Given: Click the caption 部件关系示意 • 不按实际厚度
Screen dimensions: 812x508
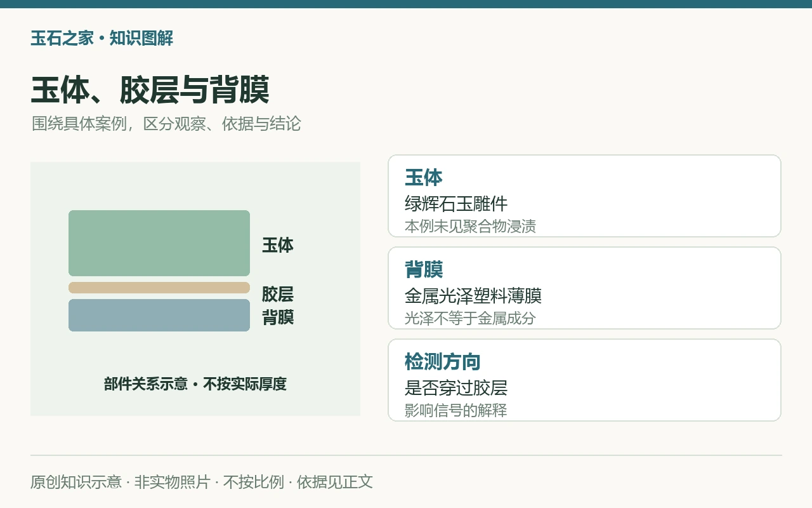Looking at the screenshot, I should 195,384.
